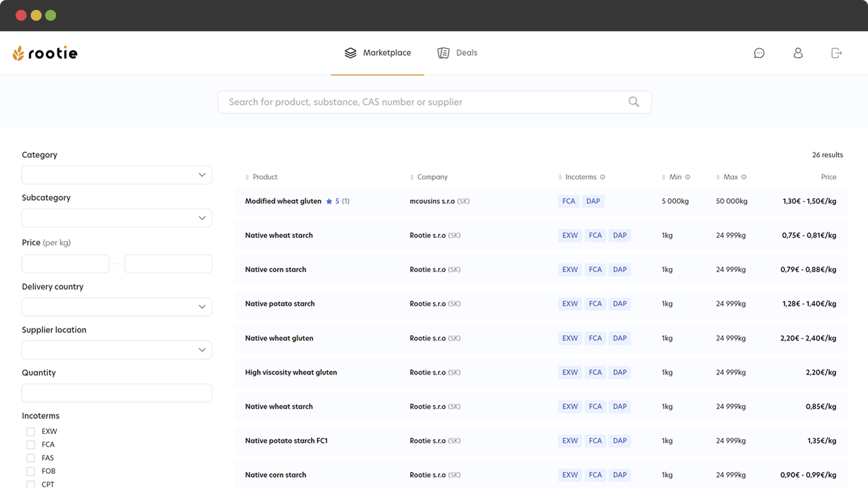Image resolution: width=868 pixels, height=488 pixels.
Task: Click the maximum price input field
Action: click(168, 264)
